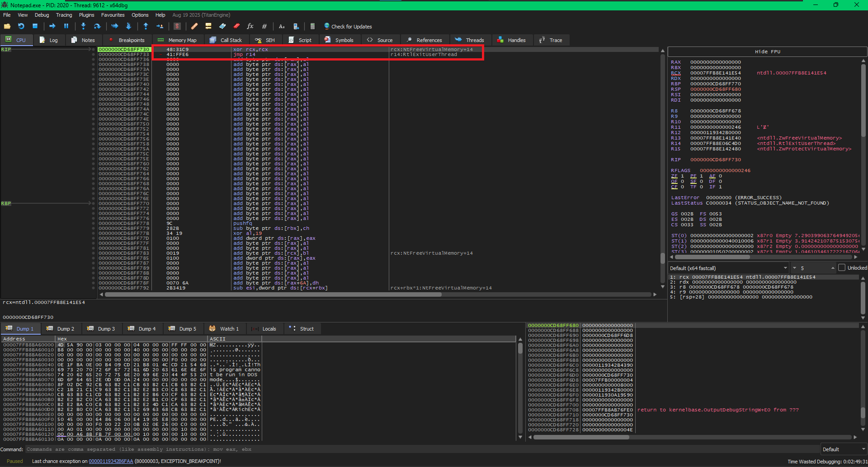Click the Run arrow icon
The height and width of the screenshot is (467, 868).
(52, 27)
